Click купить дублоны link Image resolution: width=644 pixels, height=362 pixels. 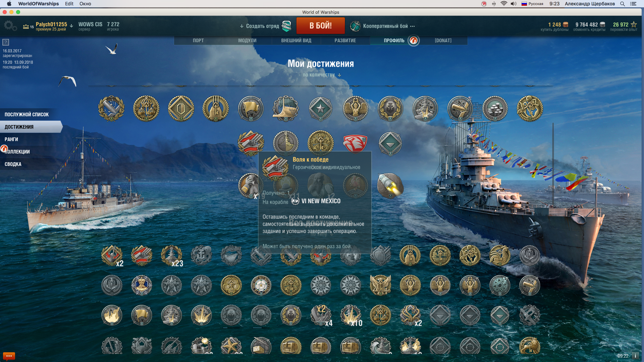tap(554, 30)
